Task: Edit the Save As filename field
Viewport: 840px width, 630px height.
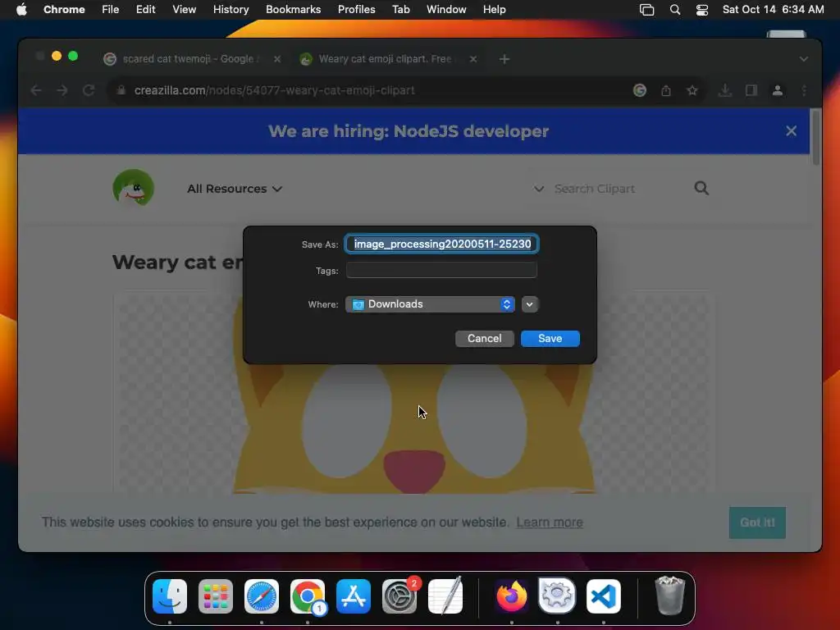Action: click(x=442, y=244)
